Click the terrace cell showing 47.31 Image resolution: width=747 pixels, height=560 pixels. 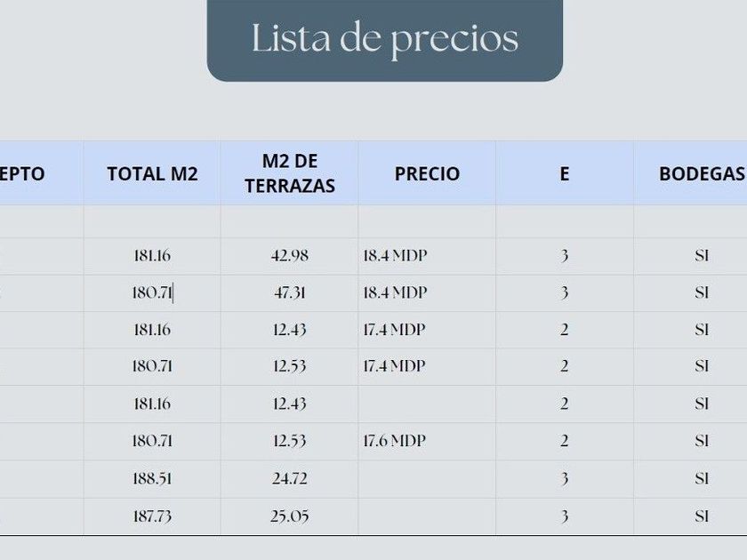tap(289, 292)
